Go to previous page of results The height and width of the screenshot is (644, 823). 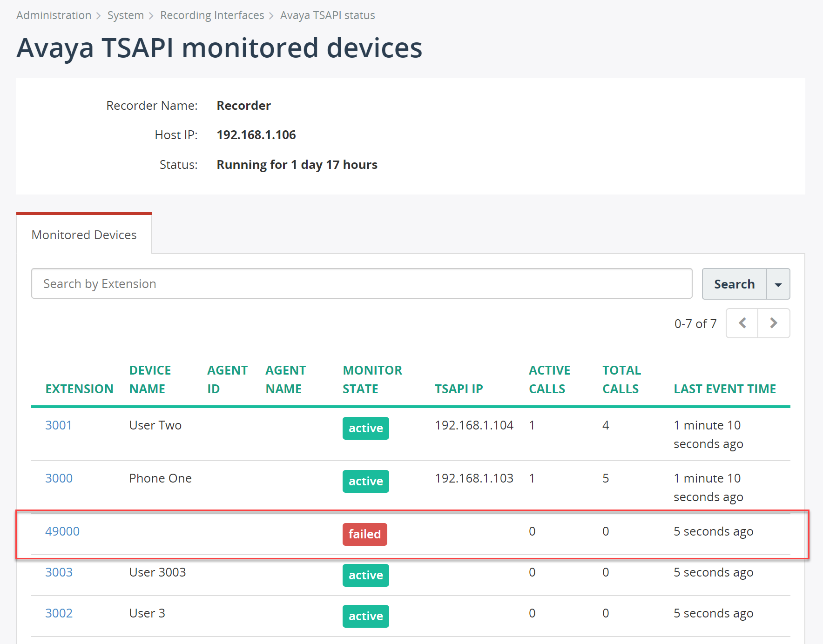coord(742,323)
